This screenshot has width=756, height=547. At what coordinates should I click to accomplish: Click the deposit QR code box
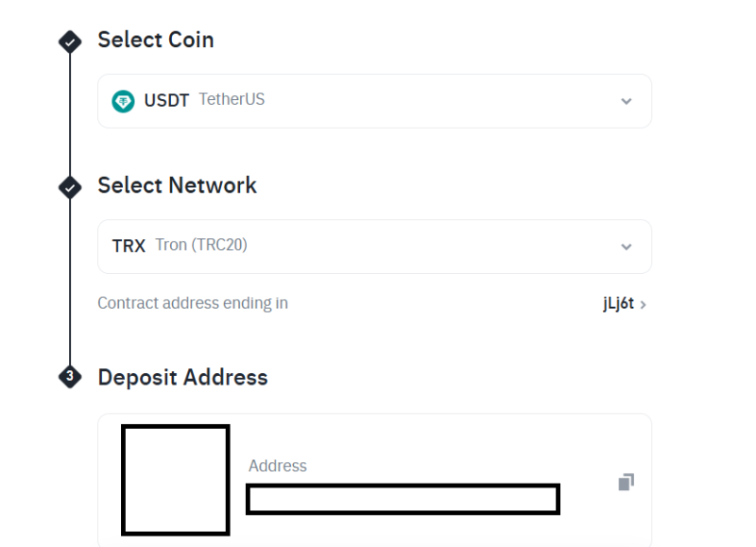tap(176, 480)
